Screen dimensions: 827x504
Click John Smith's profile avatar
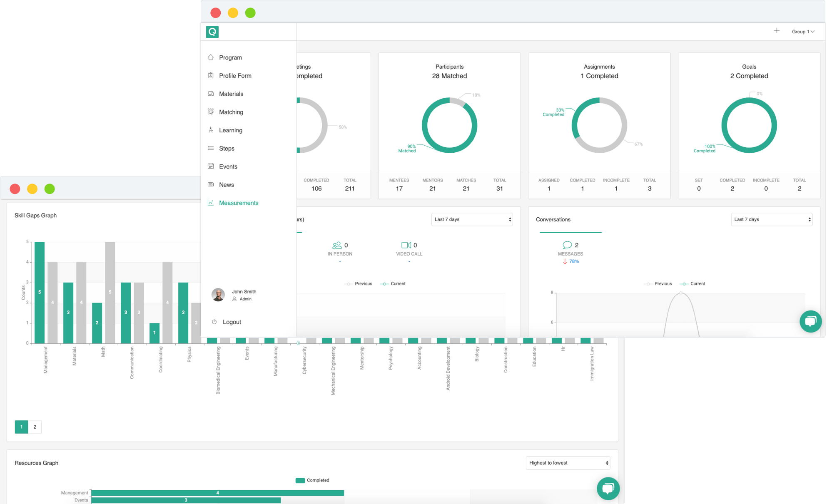click(x=218, y=295)
